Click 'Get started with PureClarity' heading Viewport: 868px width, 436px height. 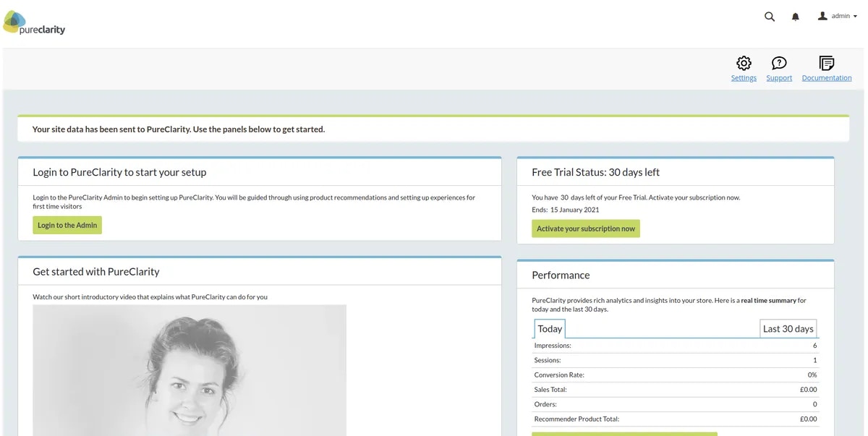pos(96,272)
